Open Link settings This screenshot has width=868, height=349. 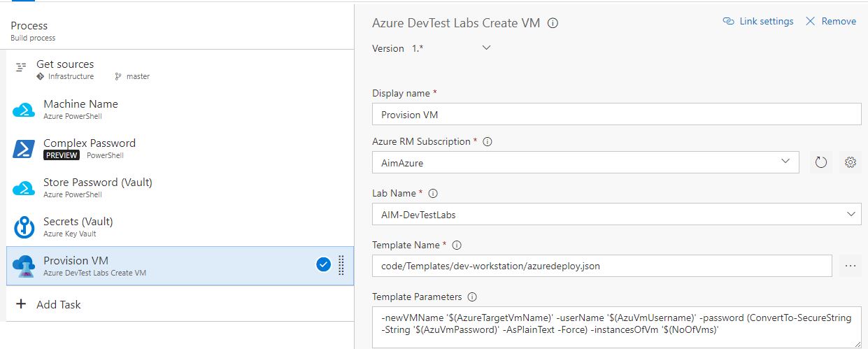tap(758, 21)
